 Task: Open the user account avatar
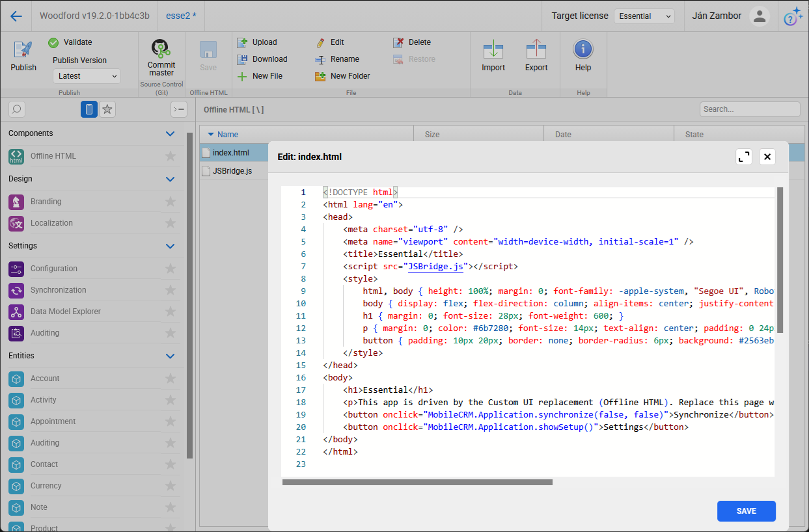(x=759, y=16)
